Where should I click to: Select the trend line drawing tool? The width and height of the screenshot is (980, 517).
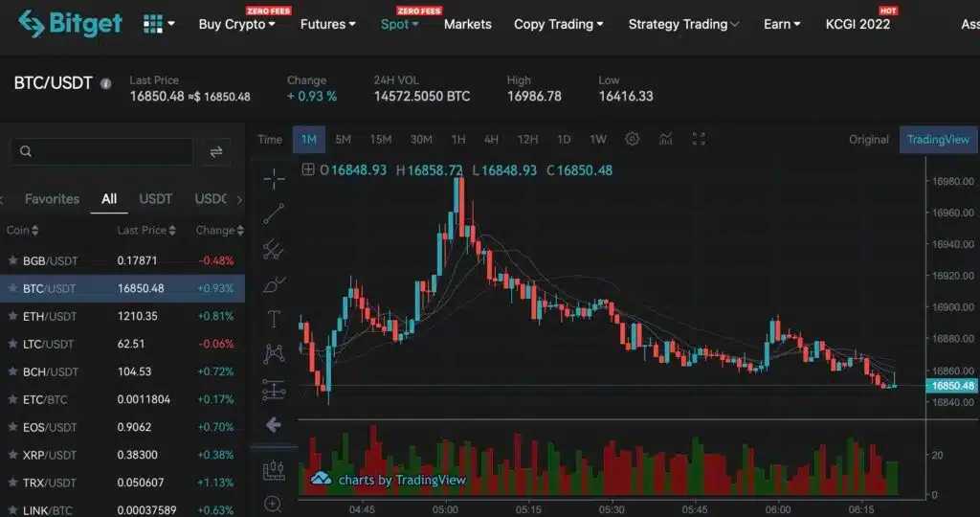(274, 214)
